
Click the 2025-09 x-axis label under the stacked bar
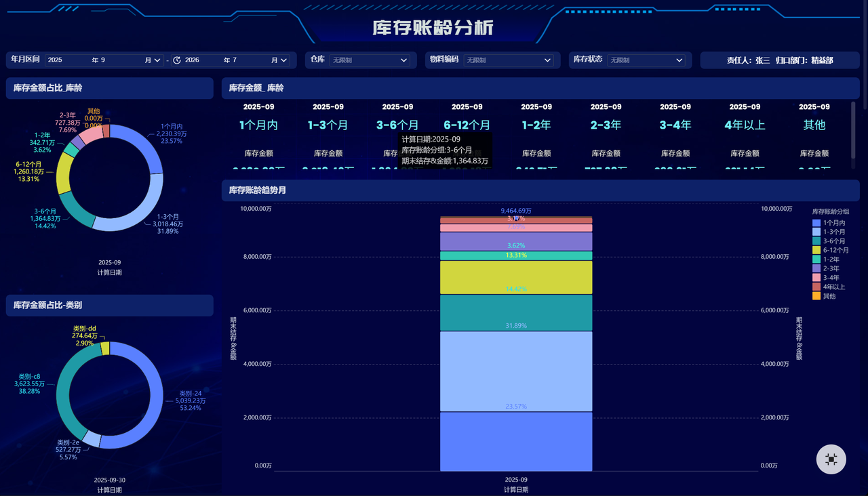pos(516,480)
